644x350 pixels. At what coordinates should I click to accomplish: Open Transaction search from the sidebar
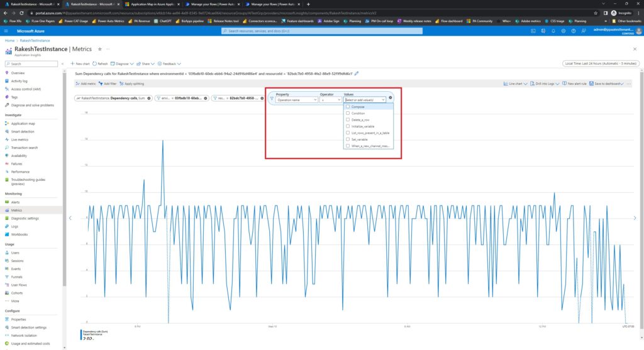pos(24,148)
